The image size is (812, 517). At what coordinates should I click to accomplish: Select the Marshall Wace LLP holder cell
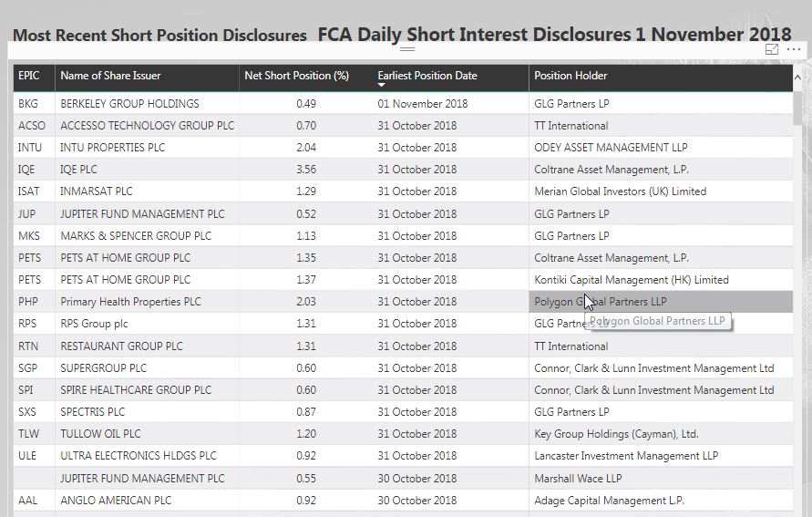(578, 479)
